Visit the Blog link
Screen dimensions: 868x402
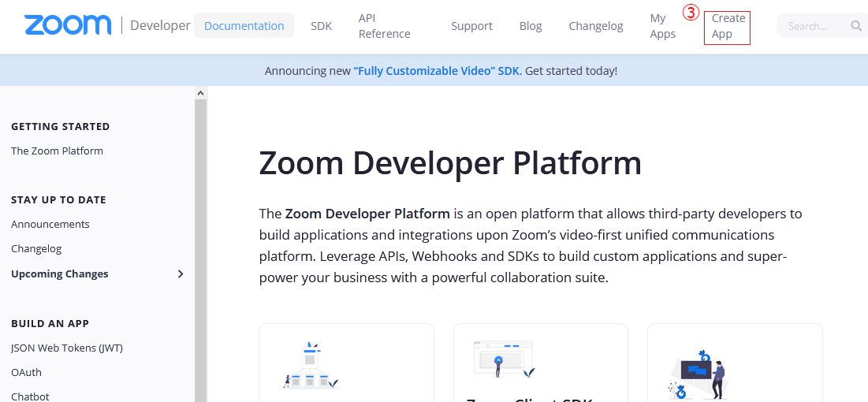pos(531,26)
